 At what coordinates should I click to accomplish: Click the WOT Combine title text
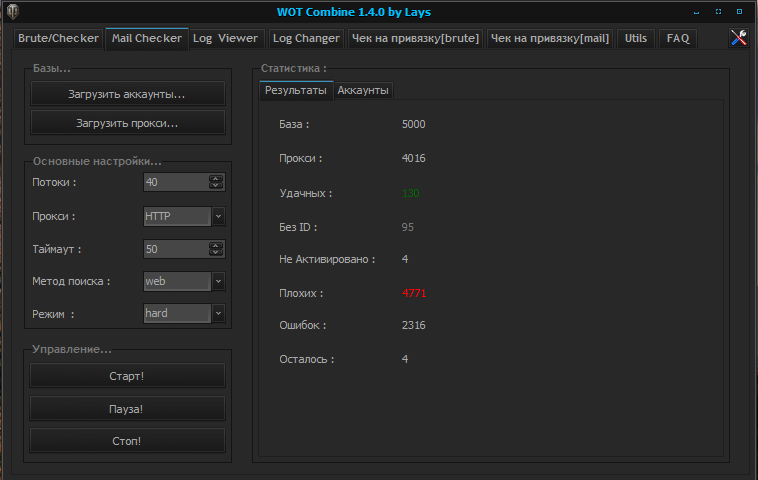tap(354, 12)
